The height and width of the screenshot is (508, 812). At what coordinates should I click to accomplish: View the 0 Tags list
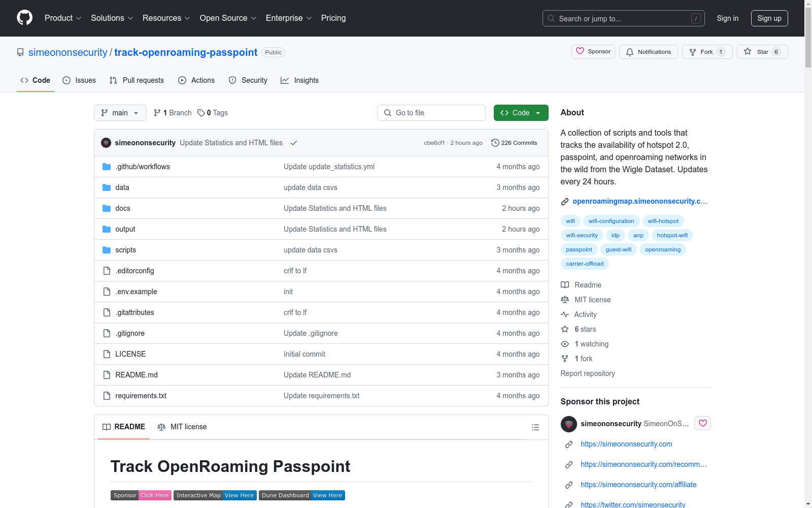(x=213, y=113)
